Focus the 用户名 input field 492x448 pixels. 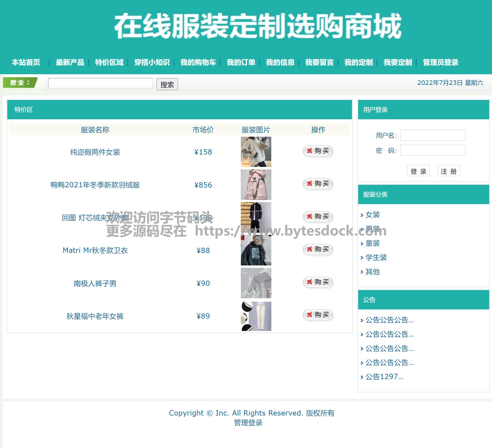tap(433, 135)
